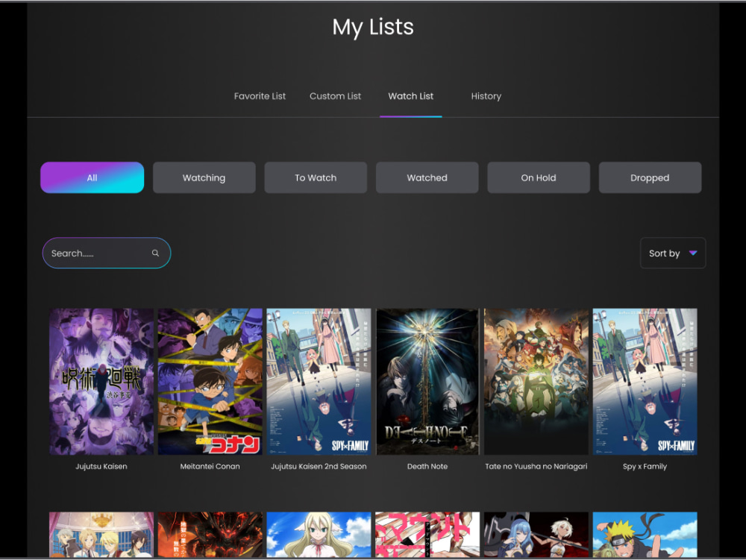Open the Sort by dropdown arrow
The height and width of the screenshot is (560, 746).
click(692, 253)
